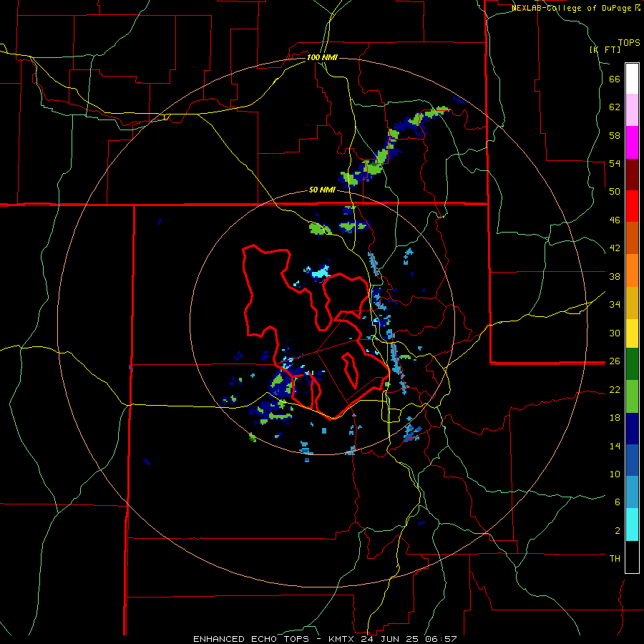Click the white 66 kft color swatch

[x=632, y=79]
